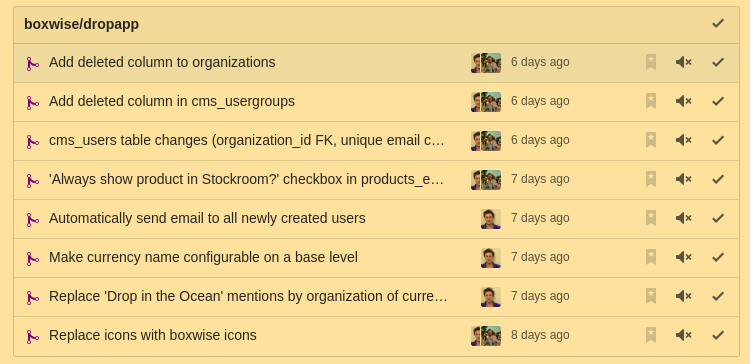Mute 'Automatically send email' notification thread
750x364 pixels.
[x=684, y=218]
